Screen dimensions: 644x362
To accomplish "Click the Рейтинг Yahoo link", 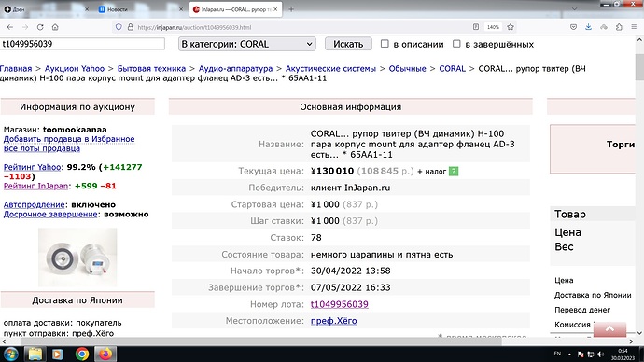I will click(x=32, y=167).
